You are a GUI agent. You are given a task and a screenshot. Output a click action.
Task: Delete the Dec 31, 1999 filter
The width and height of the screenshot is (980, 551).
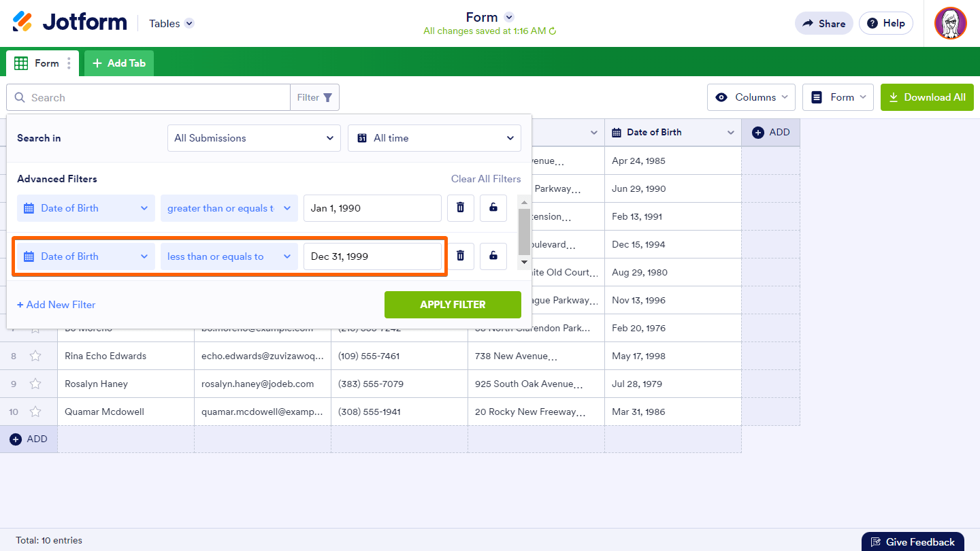point(460,256)
